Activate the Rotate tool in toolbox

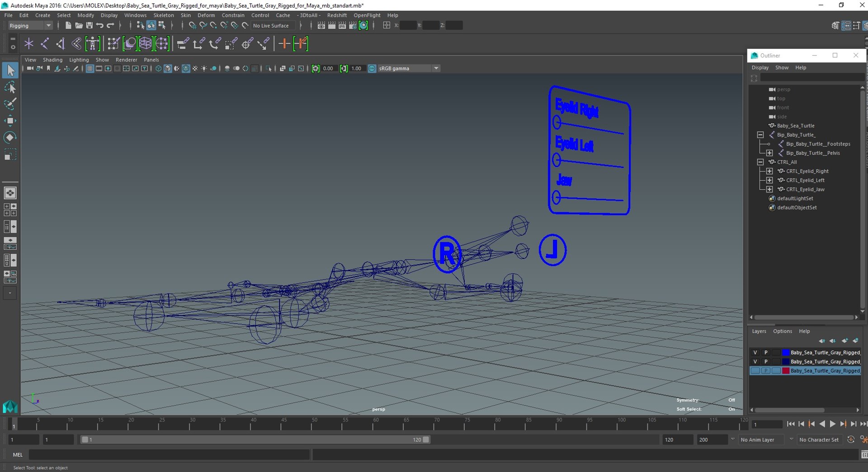[x=10, y=137]
